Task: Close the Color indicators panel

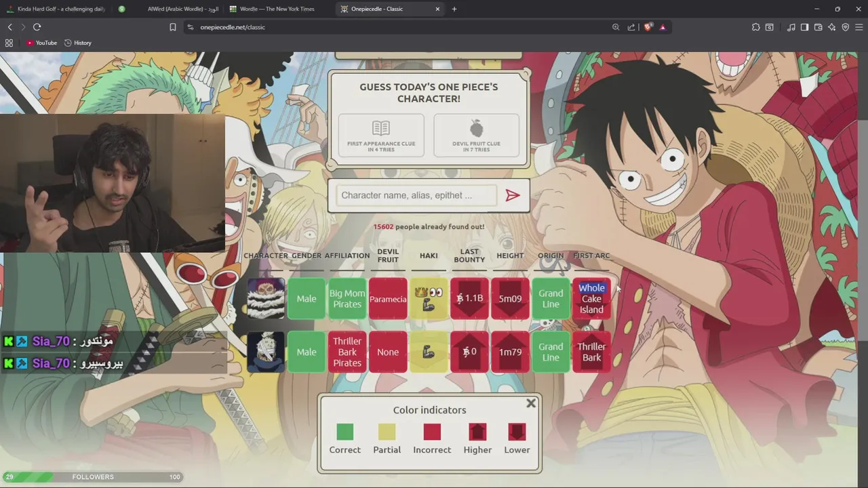Action: click(531, 403)
